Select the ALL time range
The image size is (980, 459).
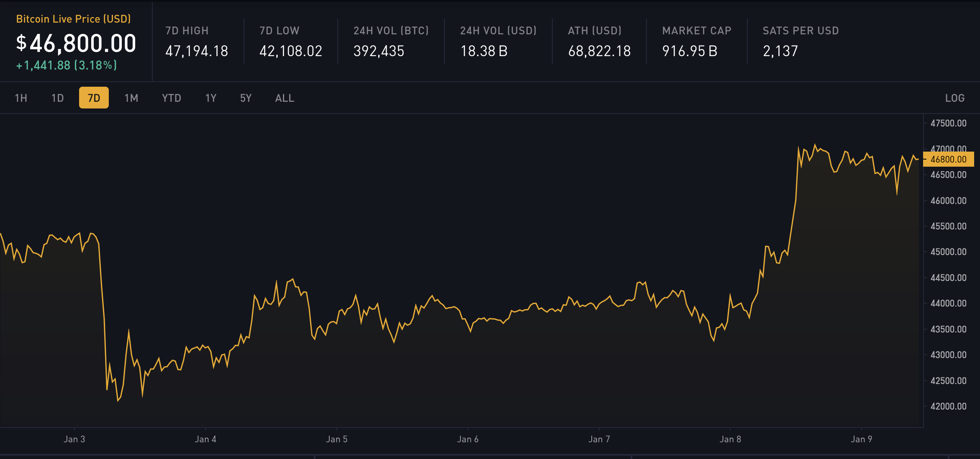pos(285,98)
